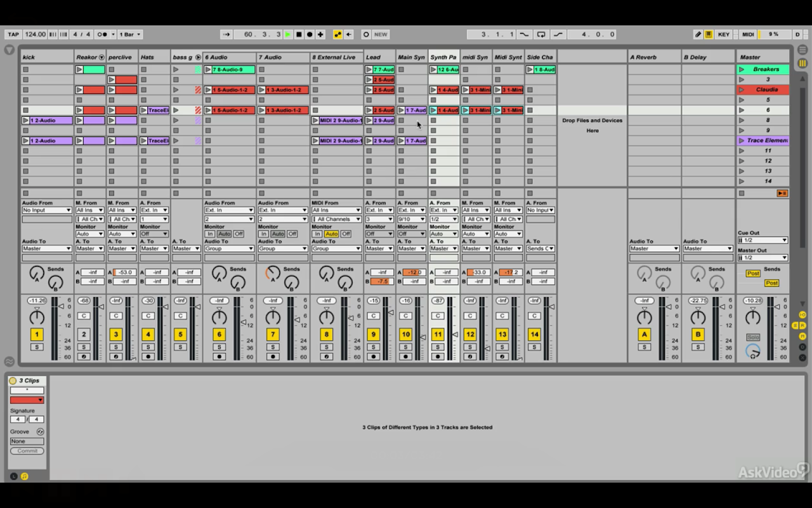Viewport: 812px width, 508px height.
Task: Click the transport Play button
Action: click(x=288, y=34)
